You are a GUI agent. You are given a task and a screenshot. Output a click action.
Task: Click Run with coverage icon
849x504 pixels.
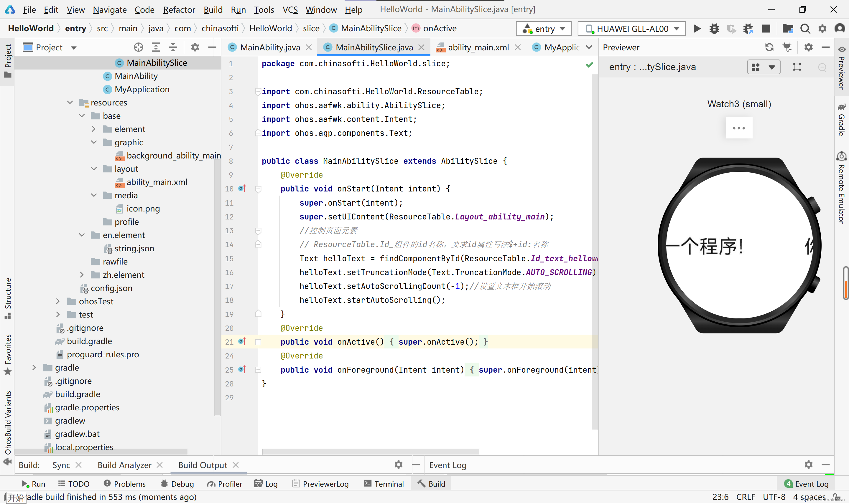731,29
